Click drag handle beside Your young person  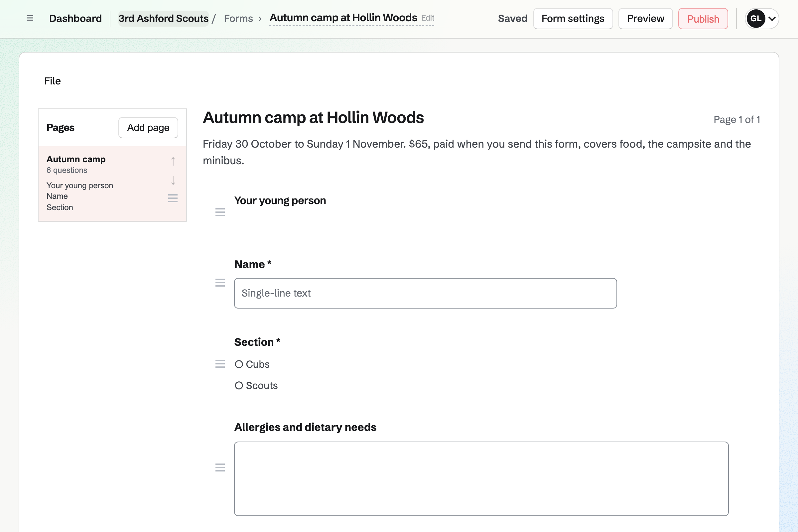(x=220, y=212)
